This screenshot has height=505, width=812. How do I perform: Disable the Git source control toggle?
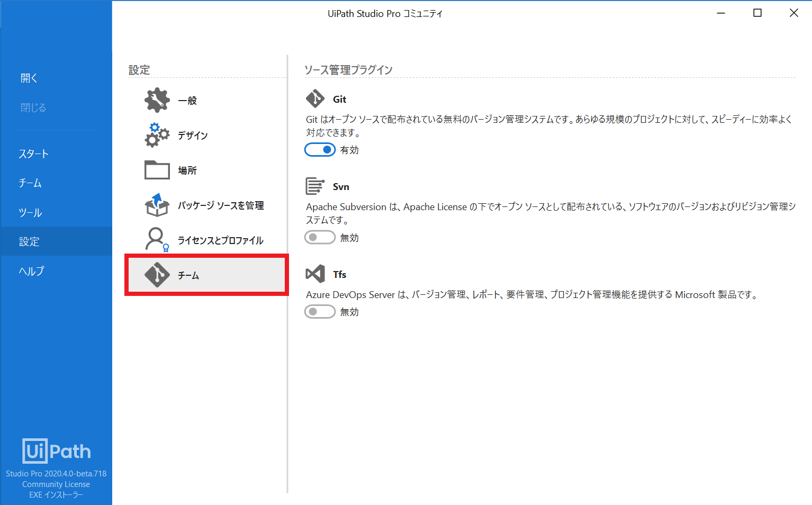320,150
